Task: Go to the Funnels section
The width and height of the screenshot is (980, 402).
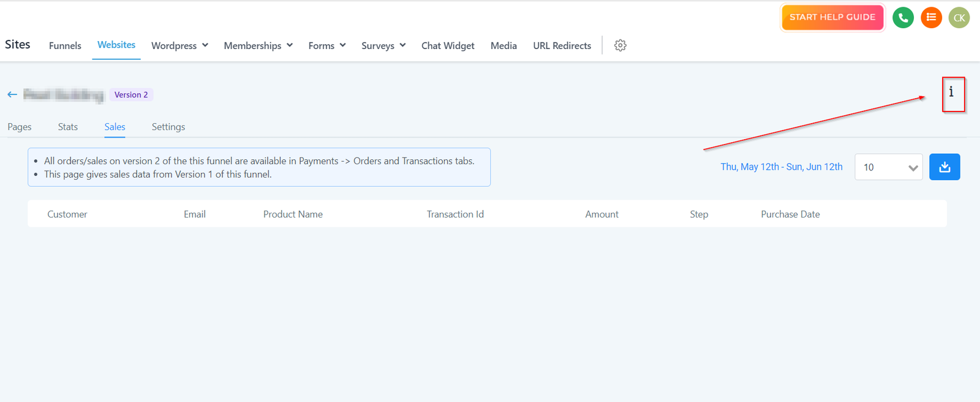Action: pyautogui.click(x=65, y=45)
